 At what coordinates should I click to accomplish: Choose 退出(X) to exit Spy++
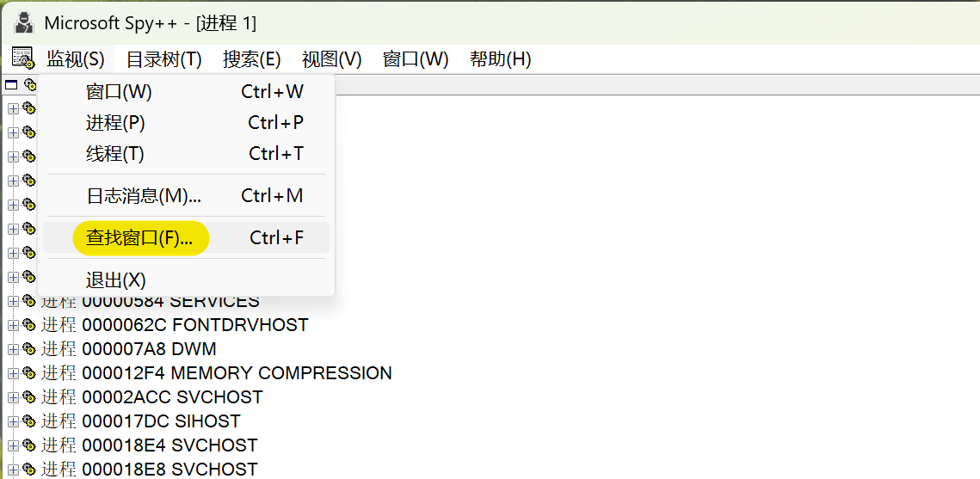coord(116,280)
